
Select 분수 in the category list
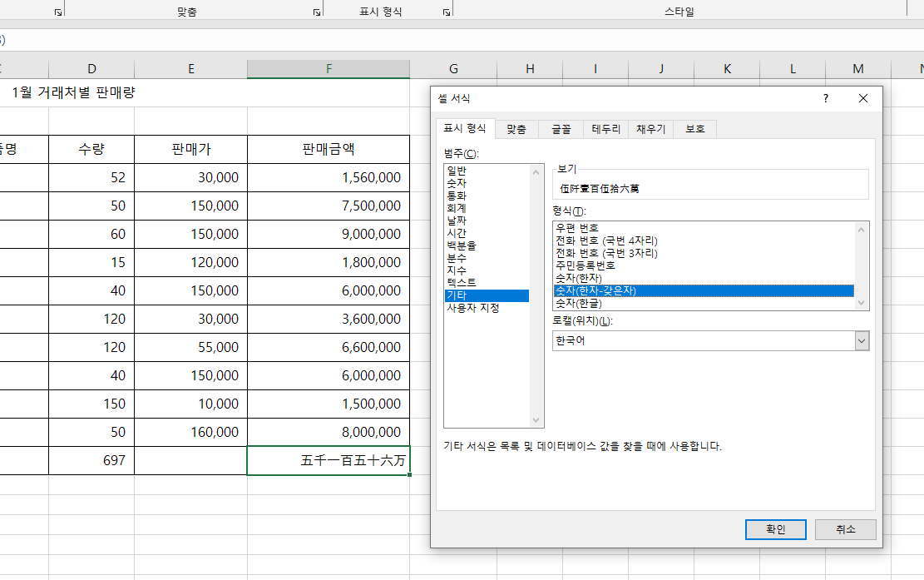[x=487, y=258]
